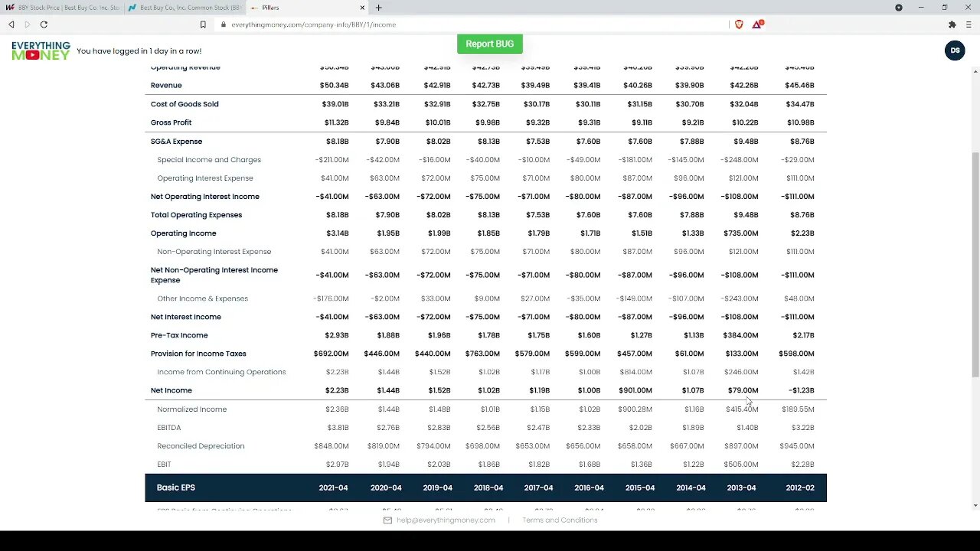Viewport: 980px width, 551px height.
Task: Open the browser main menu
Action: (x=969, y=24)
